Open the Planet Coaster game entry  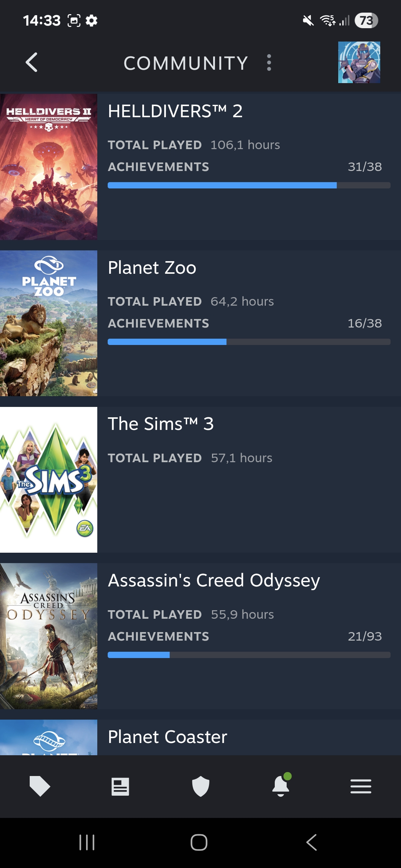(167, 737)
